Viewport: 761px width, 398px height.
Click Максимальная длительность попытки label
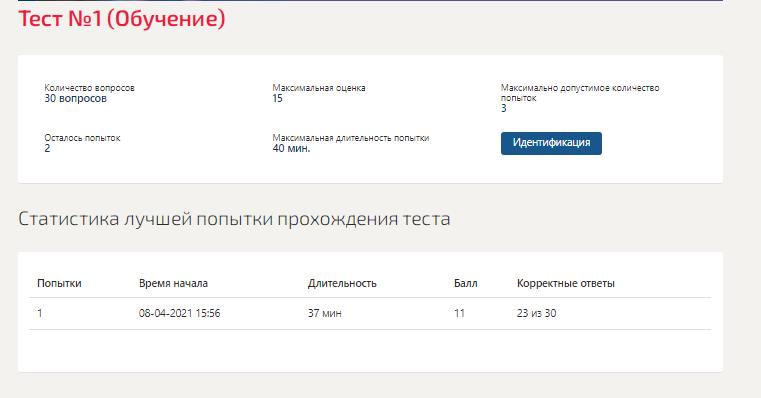point(350,138)
